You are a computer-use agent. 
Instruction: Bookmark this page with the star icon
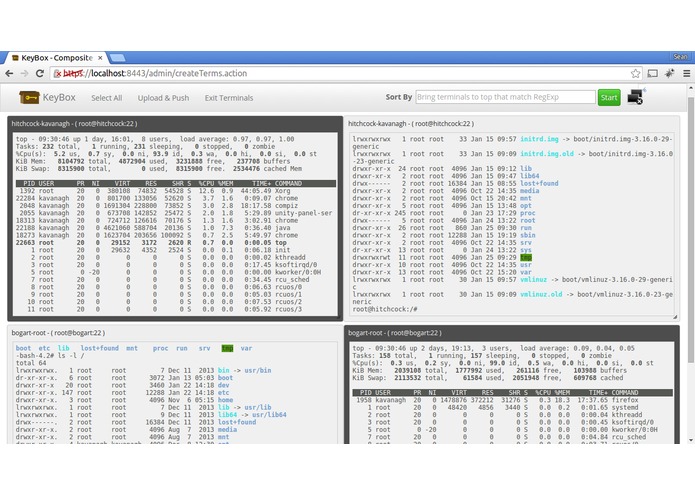click(x=635, y=74)
